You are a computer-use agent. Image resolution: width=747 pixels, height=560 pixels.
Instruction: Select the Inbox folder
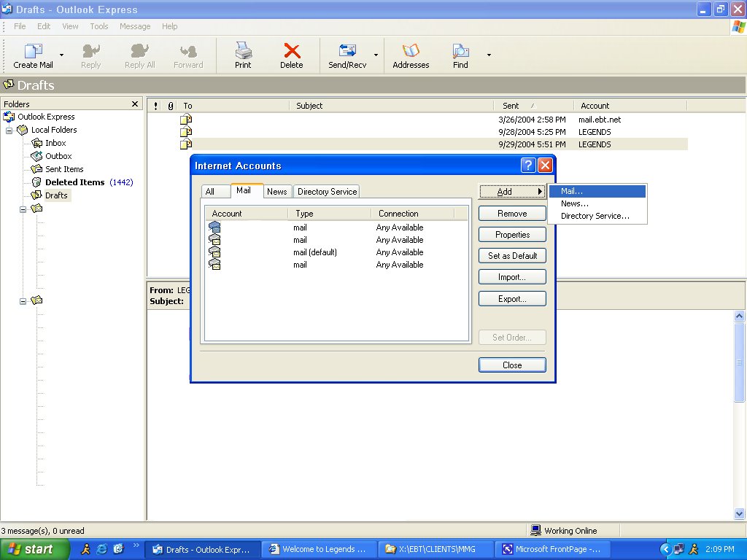(55, 143)
